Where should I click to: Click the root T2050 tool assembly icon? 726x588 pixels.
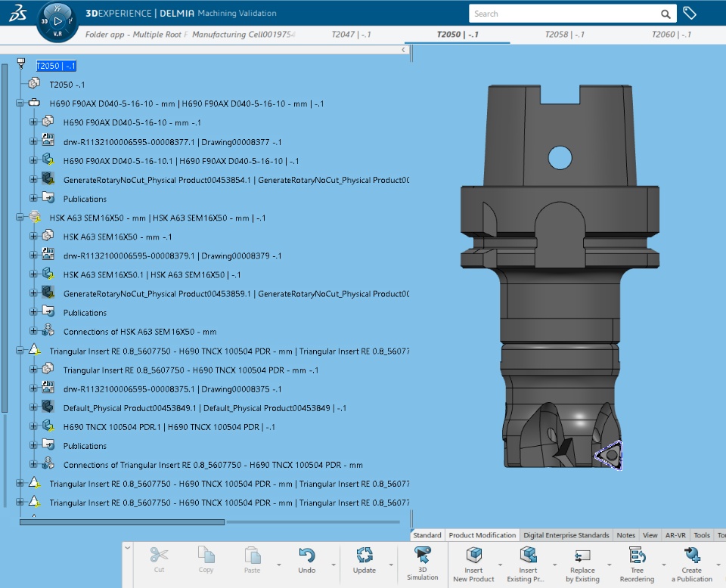click(x=21, y=63)
